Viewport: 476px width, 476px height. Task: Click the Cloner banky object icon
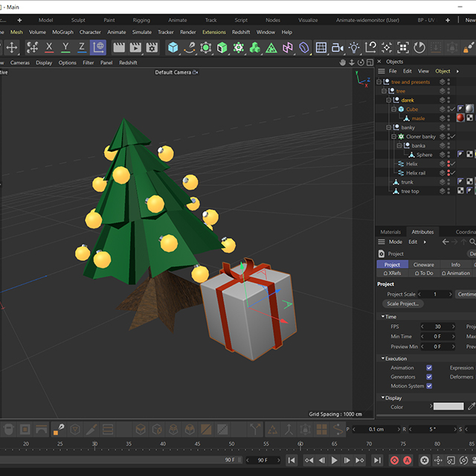coord(401,137)
